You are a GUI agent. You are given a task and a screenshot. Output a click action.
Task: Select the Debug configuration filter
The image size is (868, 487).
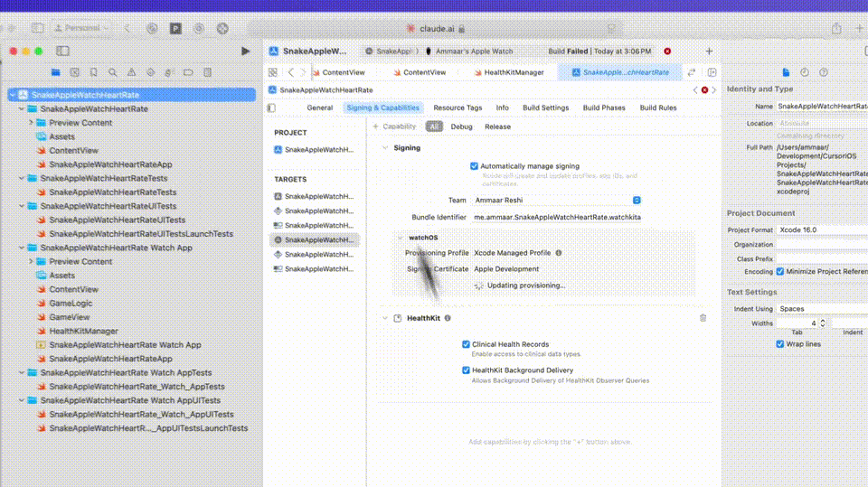tap(461, 126)
